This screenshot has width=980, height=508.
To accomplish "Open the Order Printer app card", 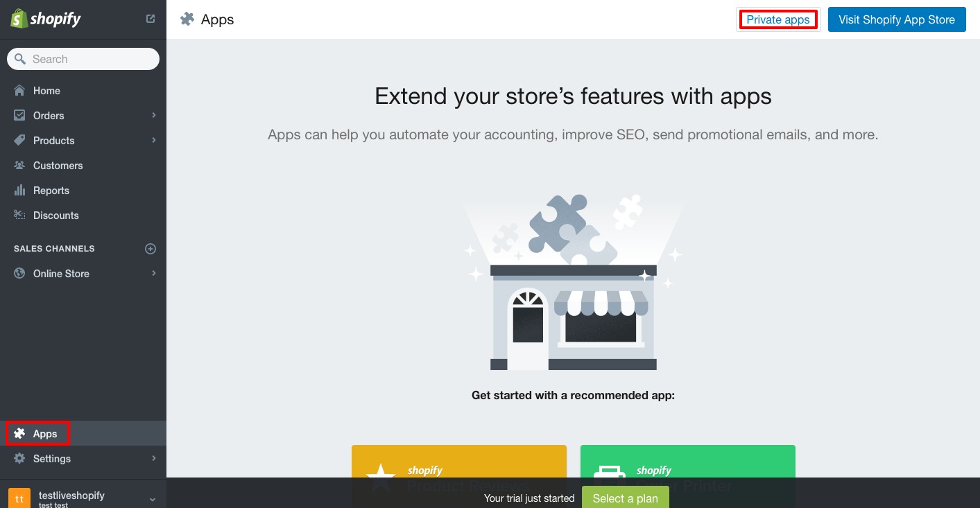I will click(x=688, y=477).
